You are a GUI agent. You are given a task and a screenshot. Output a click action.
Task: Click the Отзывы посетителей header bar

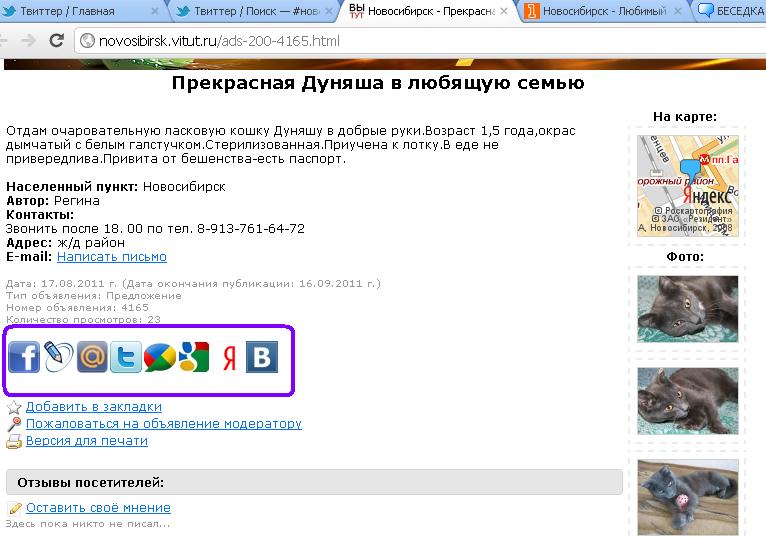[314, 482]
